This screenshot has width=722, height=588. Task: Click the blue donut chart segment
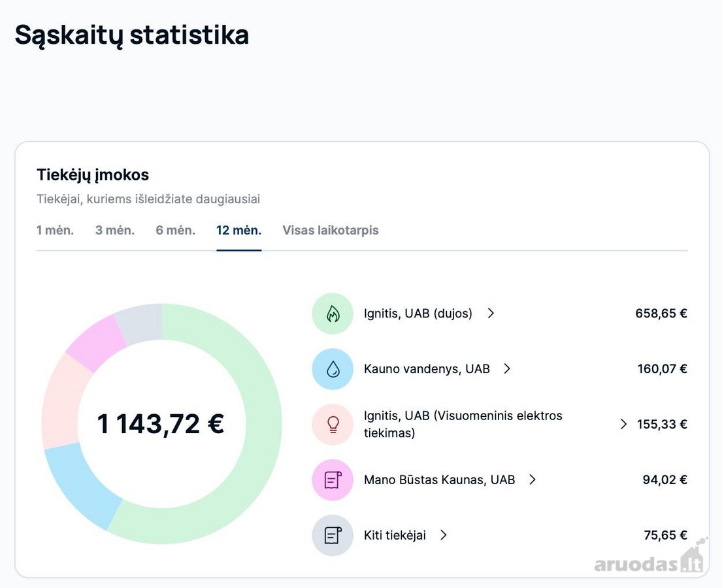pyautogui.click(x=83, y=486)
